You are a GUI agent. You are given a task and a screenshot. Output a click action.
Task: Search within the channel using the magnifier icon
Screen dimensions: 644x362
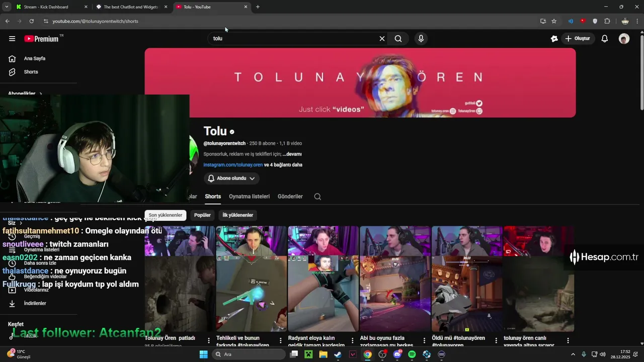point(317,197)
